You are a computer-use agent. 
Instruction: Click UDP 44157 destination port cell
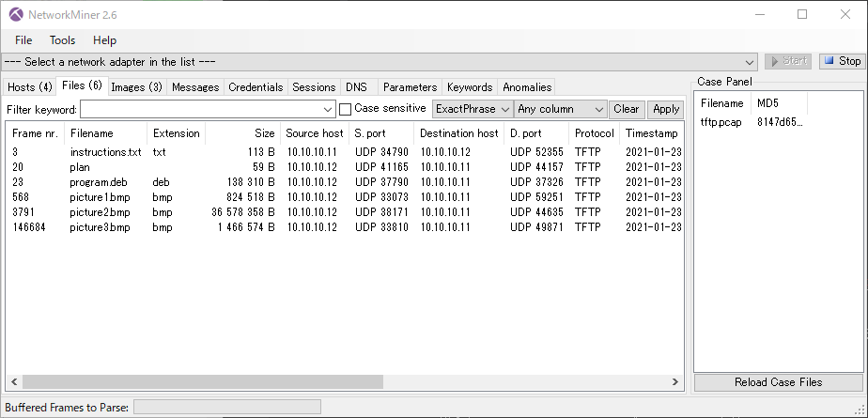point(536,167)
